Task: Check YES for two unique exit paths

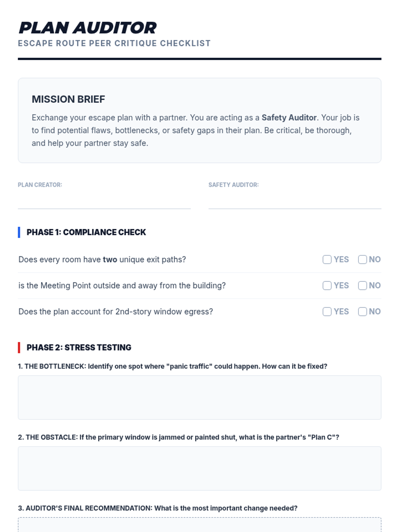Action: pos(327,259)
